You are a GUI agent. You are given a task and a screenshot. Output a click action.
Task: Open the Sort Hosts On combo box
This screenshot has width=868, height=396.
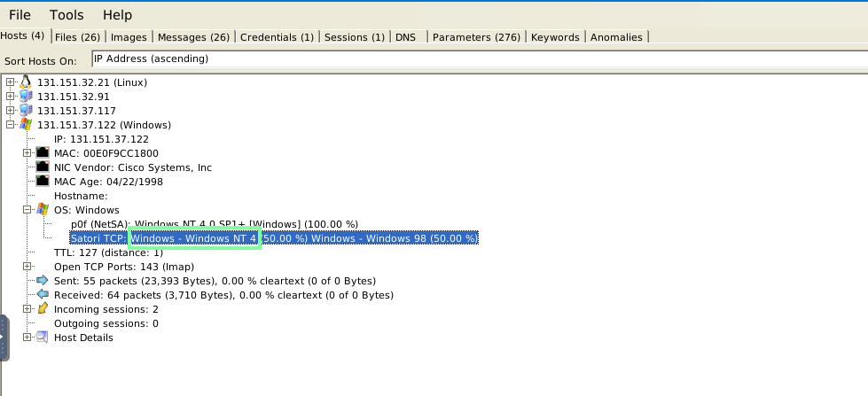(x=480, y=59)
